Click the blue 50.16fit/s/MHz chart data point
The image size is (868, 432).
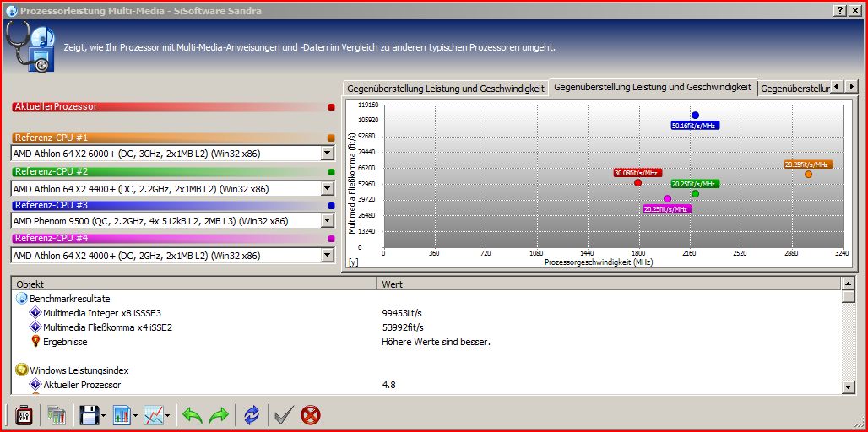tap(695, 116)
